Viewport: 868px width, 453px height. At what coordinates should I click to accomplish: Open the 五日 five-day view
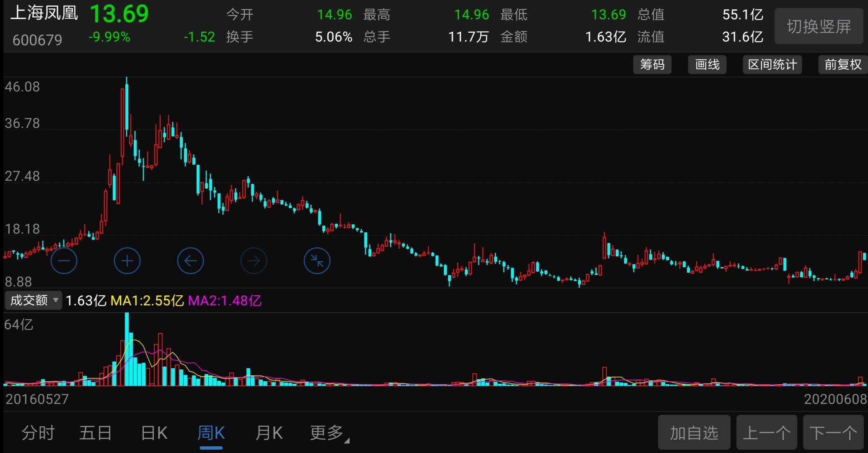[x=96, y=432]
